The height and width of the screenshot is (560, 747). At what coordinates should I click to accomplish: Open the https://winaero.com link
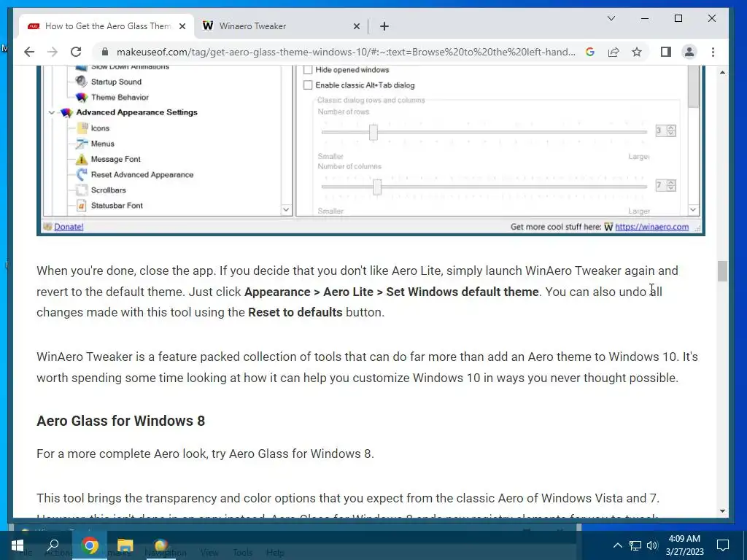click(x=651, y=227)
